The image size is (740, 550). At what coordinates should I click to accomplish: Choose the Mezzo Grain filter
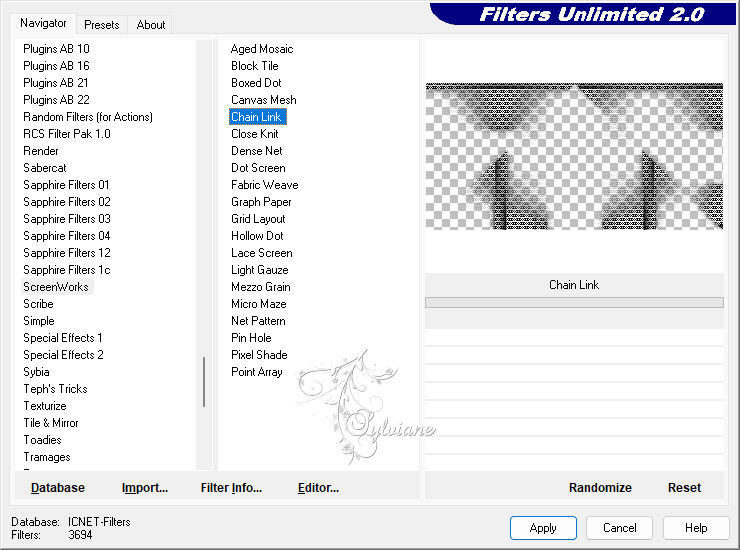261,287
